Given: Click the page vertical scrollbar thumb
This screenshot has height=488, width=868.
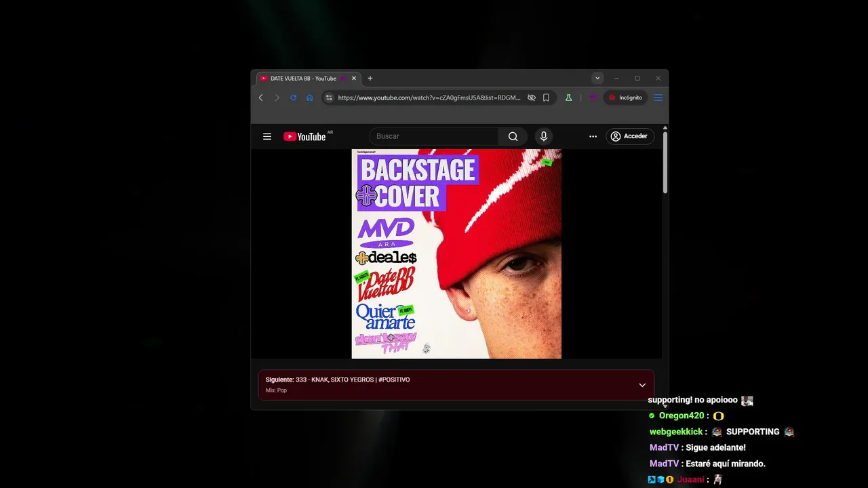Looking at the screenshot, I should click(x=665, y=162).
